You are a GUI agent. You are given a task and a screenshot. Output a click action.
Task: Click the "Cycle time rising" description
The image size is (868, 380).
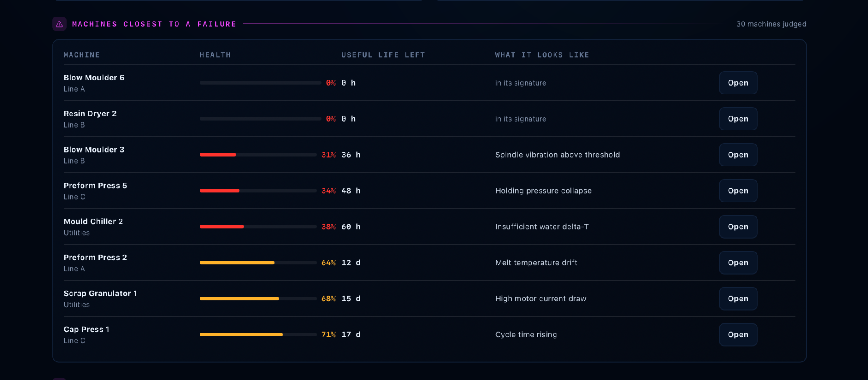point(526,335)
